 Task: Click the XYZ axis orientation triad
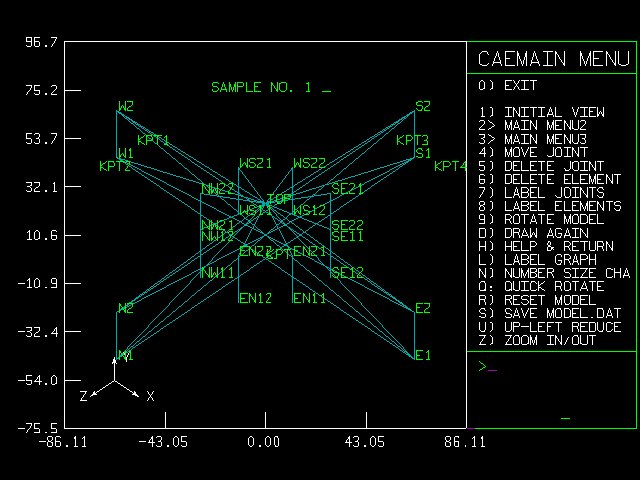(x=116, y=386)
